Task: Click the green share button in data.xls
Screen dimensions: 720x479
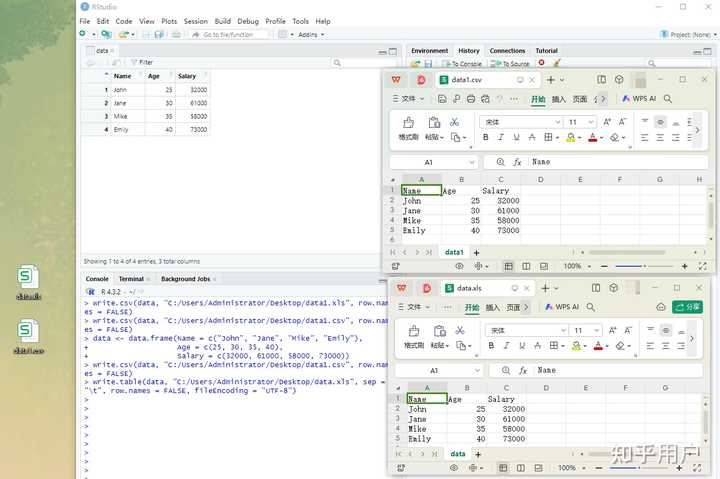Action: point(687,307)
